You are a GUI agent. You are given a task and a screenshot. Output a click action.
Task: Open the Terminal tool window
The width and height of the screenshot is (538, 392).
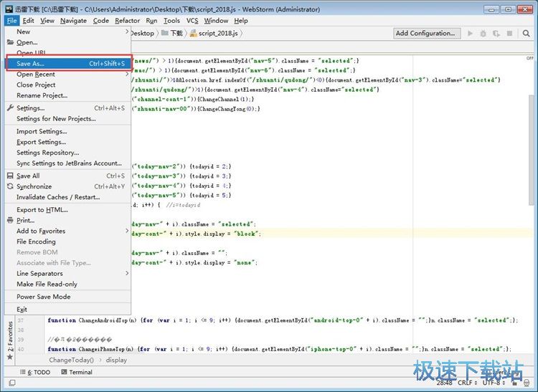76,372
